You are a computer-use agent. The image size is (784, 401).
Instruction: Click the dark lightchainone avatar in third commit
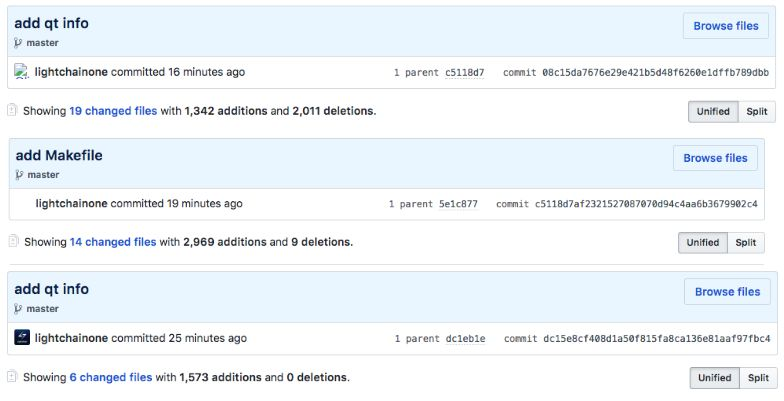click(22, 338)
